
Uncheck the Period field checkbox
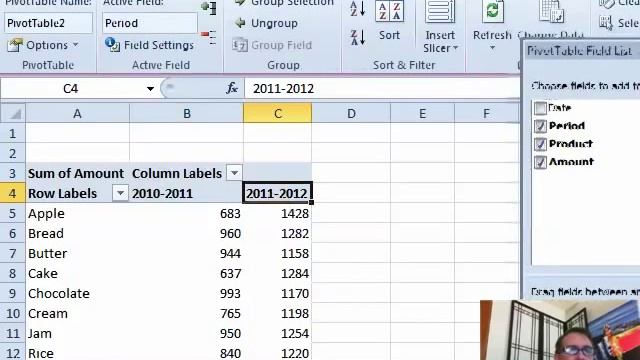click(540, 126)
